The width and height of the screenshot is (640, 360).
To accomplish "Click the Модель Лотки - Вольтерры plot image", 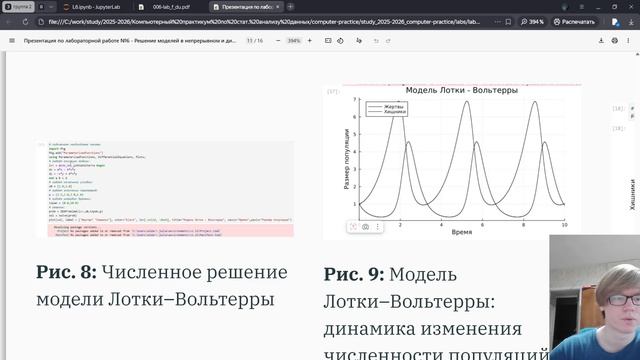I will pyautogui.click(x=452, y=161).
